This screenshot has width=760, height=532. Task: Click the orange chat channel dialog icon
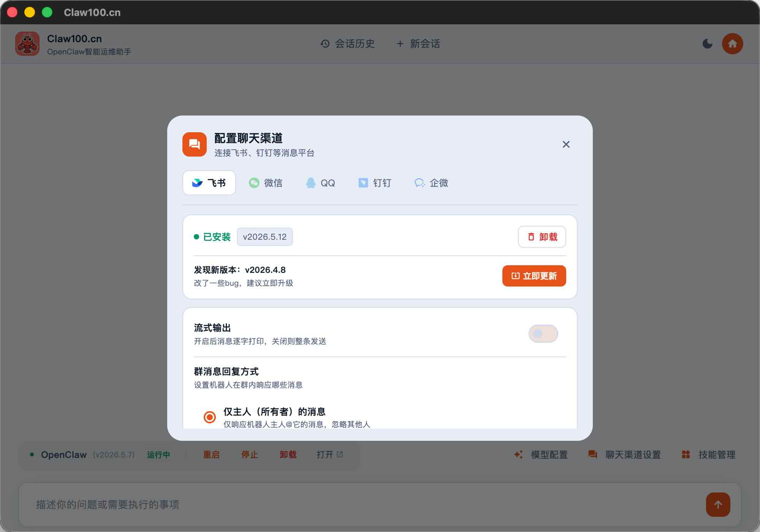(195, 144)
